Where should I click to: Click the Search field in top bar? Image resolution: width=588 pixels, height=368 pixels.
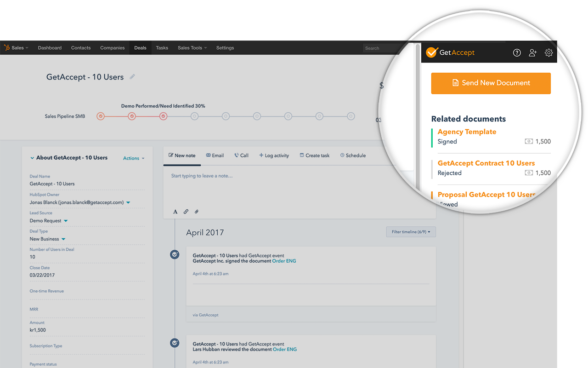click(x=381, y=48)
